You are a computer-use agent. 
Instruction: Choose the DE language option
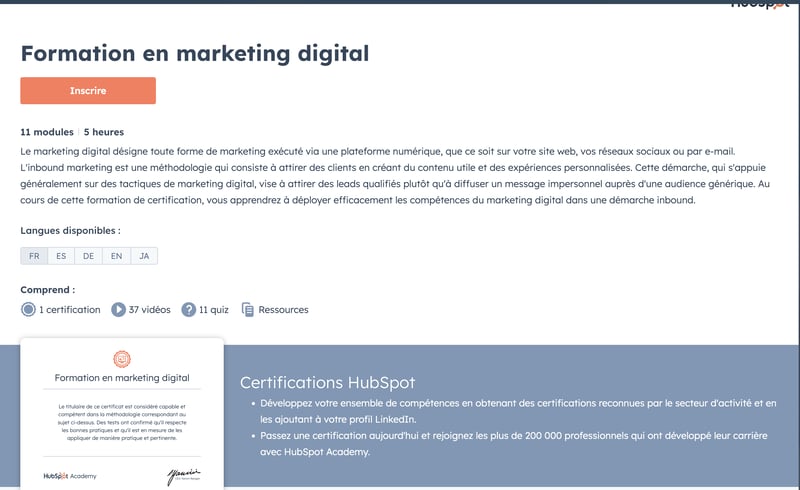coord(88,256)
